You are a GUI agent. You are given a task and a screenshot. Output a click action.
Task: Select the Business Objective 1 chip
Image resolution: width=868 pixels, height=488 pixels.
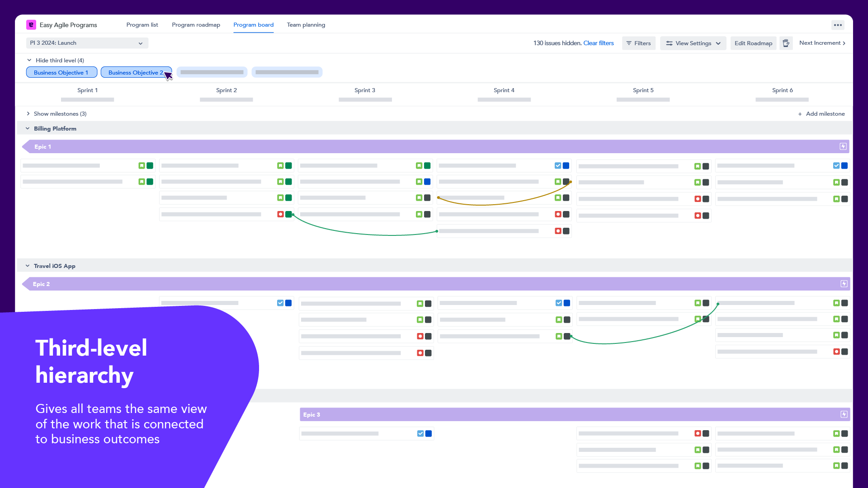point(61,72)
